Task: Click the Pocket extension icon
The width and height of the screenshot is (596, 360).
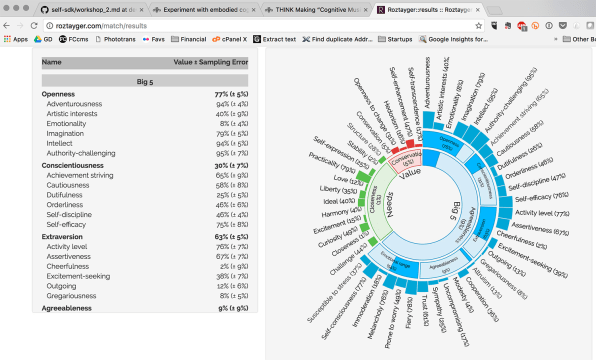Action: click(x=563, y=25)
